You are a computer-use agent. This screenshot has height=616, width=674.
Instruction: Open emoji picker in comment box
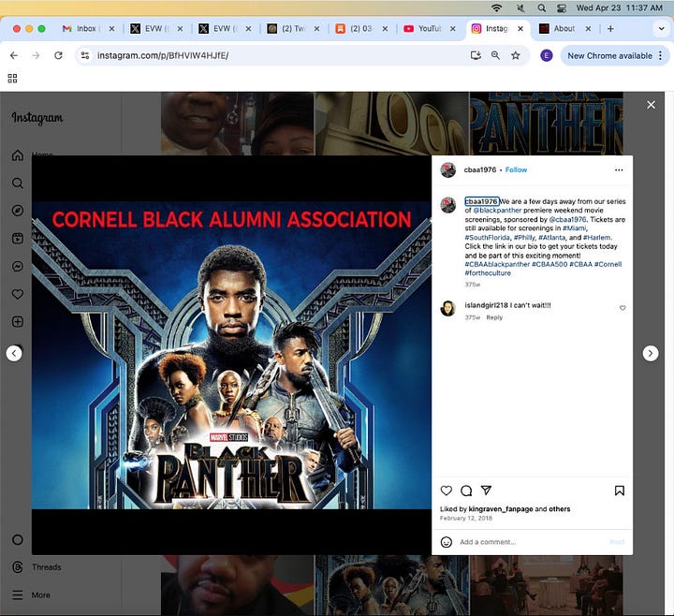pyautogui.click(x=447, y=542)
